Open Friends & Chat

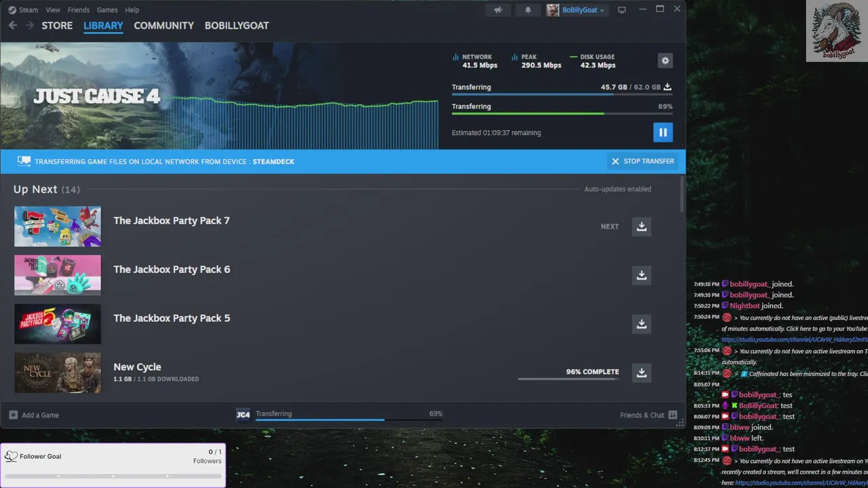[x=648, y=415]
